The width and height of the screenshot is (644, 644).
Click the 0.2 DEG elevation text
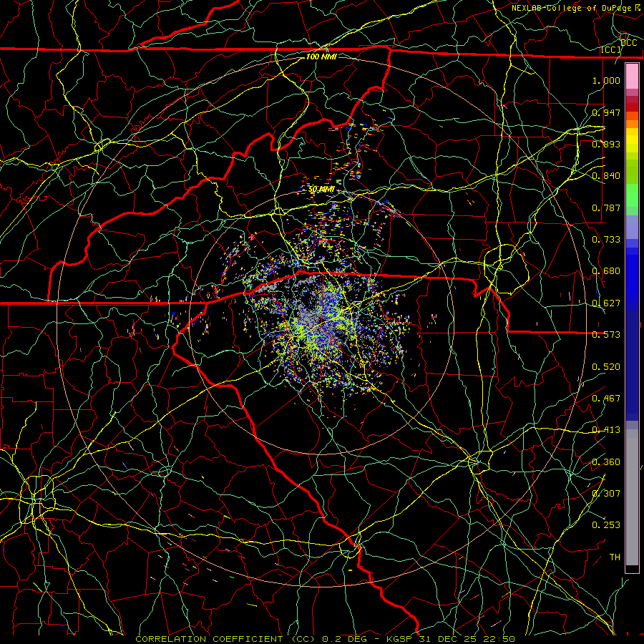click(x=344, y=639)
